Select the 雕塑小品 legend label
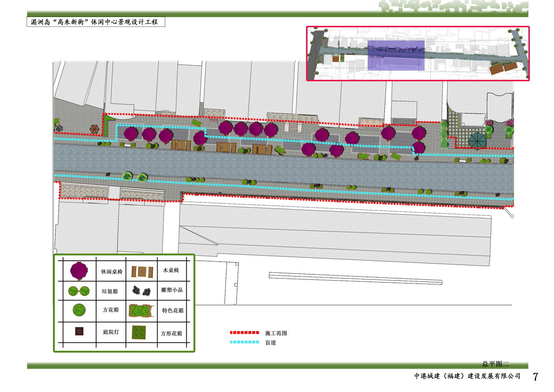Image resolution: width=554 pixels, height=392 pixels. (x=172, y=290)
